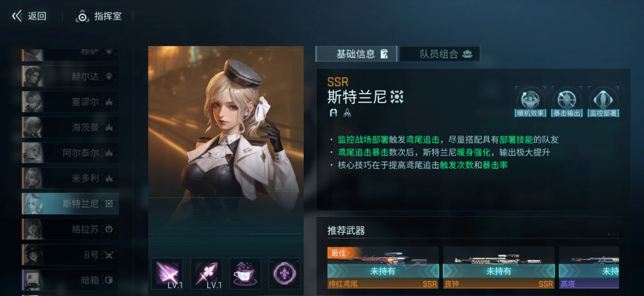Screen dimensions: 644x296
Task: Click the weapon type icon under 斯特兰尼
Action: coord(333,112)
